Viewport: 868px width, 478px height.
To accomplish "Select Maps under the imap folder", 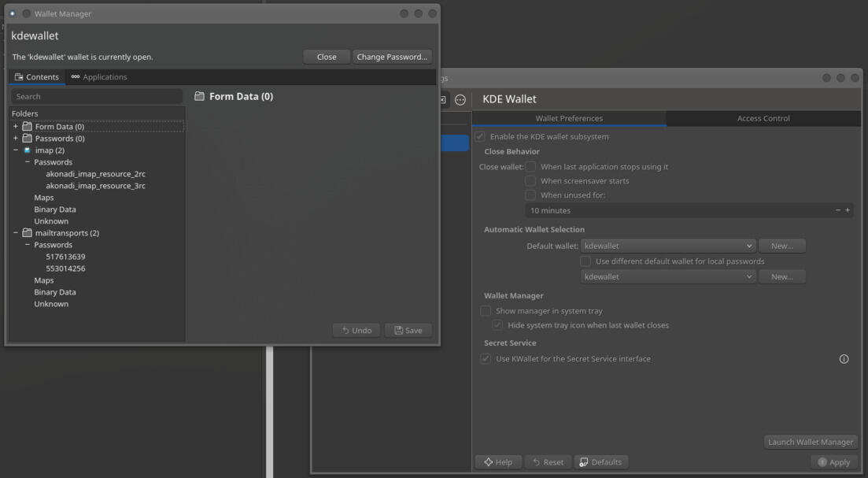I will point(44,198).
